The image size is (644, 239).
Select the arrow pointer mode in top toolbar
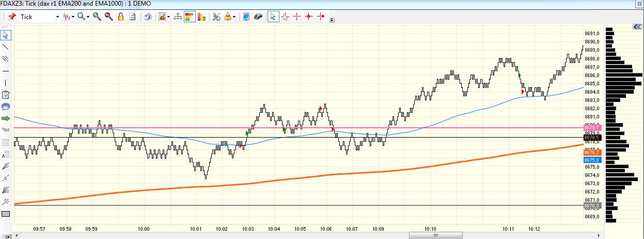click(x=273, y=17)
